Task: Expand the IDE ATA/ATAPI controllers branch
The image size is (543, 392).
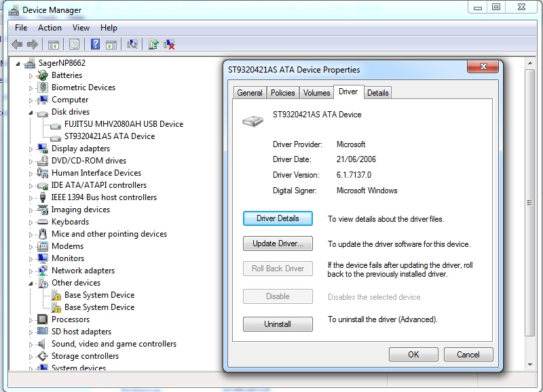Action: click(x=31, y=186)
